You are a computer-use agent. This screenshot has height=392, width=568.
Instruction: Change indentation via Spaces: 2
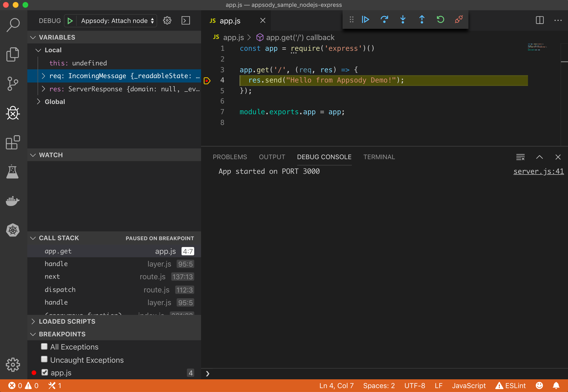(379, 386)
